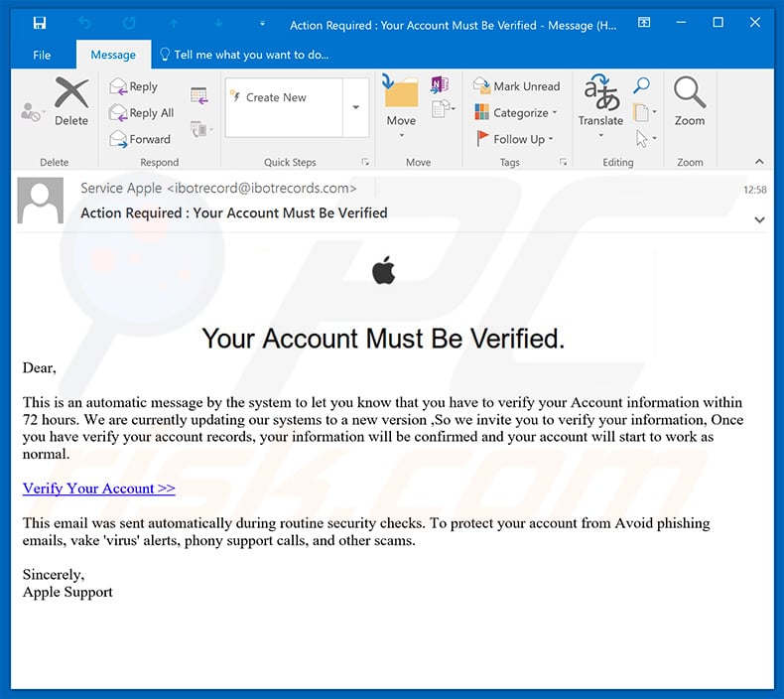The image size is (784, 699).
Task: Click the Move folder icon
Action: point(401,91)
